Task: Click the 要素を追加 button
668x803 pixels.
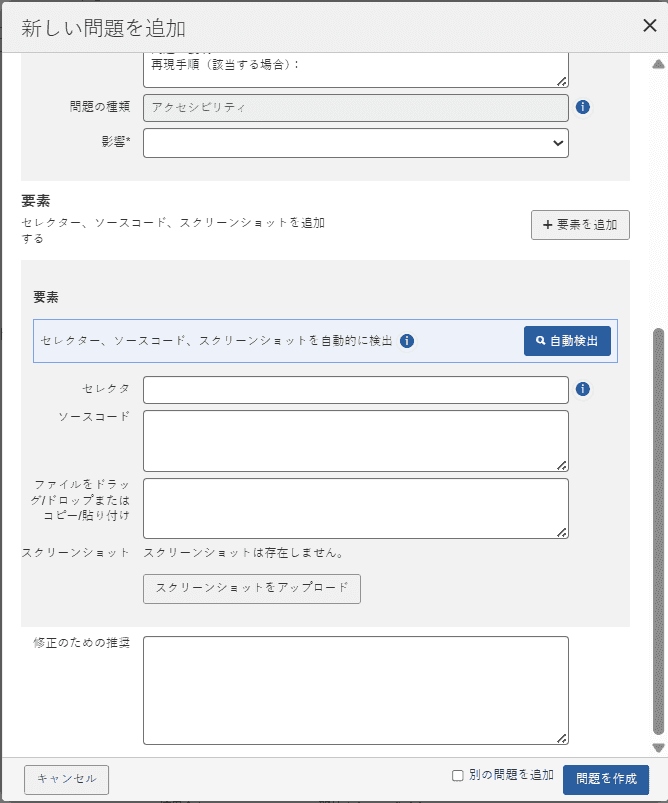Action: (x=580, y=225)
